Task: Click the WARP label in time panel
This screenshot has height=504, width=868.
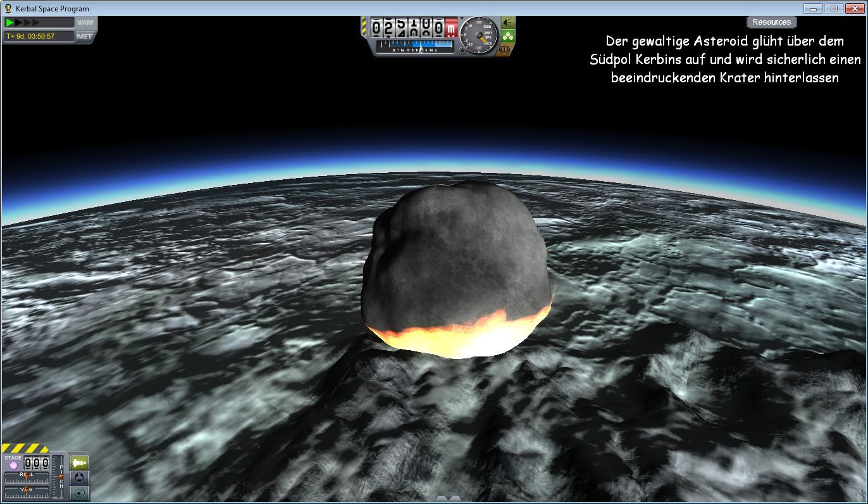Action: pos(85,22)
